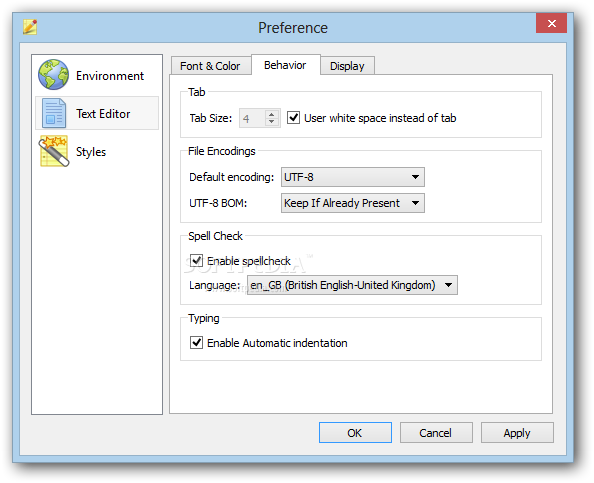
Task: Open the Styles magic wand icon
Action: (54, 151)
